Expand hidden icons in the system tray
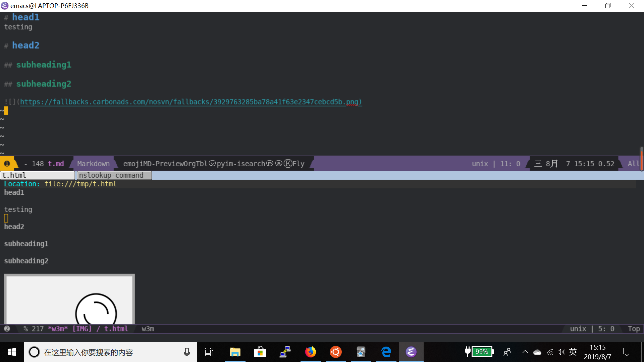Screen dimensions: 644x362 pos(525,352)
